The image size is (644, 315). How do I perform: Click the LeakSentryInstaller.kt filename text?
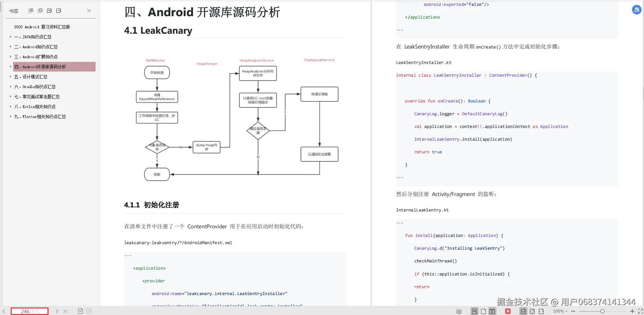[424, 63]
